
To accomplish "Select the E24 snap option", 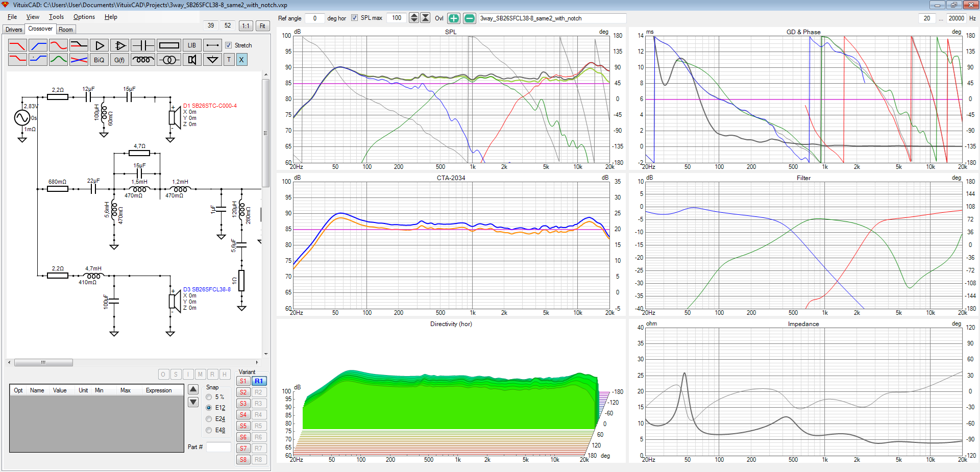I will [x=209, y=419].
